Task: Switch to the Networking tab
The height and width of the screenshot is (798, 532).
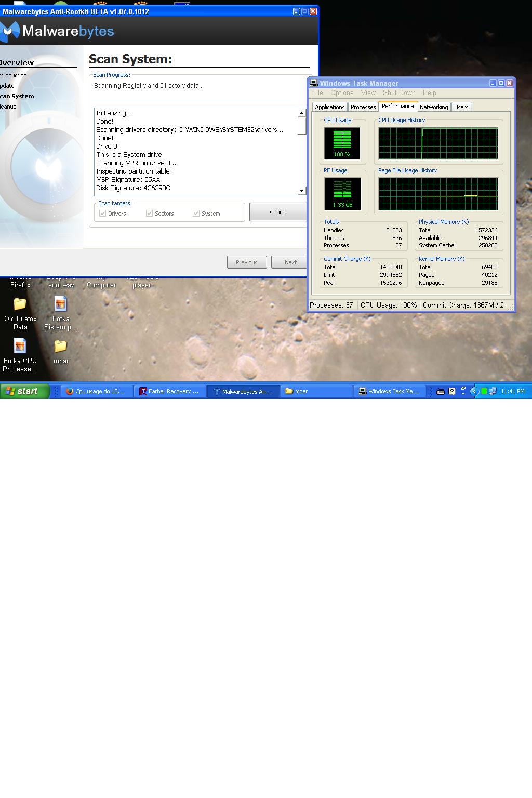Action: [x=434, y=107]
